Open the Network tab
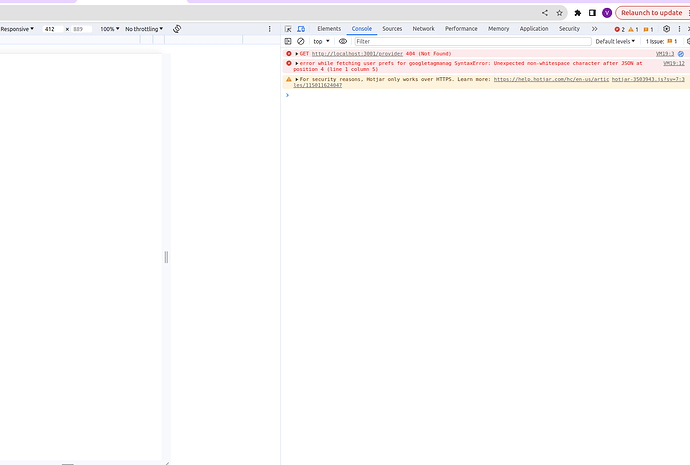 point(423,29)
